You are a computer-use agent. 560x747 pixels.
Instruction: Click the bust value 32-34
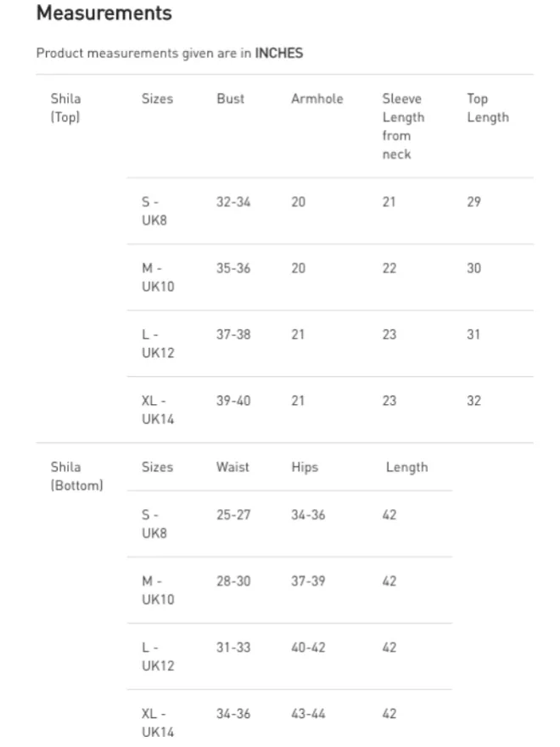232,202
